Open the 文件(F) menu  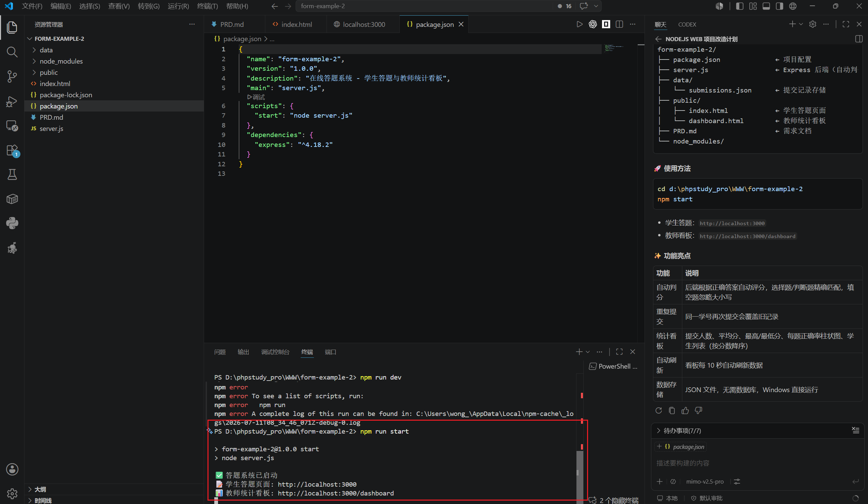[x=32, y=6]
